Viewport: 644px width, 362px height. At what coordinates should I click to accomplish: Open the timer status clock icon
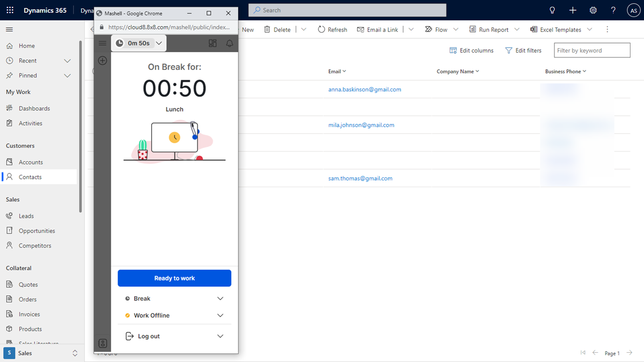(119, 43)
